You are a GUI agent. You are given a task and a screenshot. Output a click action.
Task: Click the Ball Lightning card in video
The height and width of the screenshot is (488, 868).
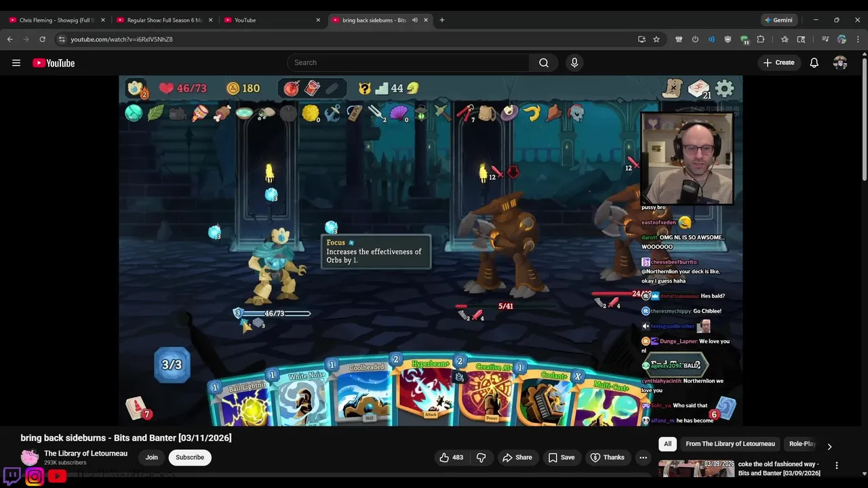(244, 403)
